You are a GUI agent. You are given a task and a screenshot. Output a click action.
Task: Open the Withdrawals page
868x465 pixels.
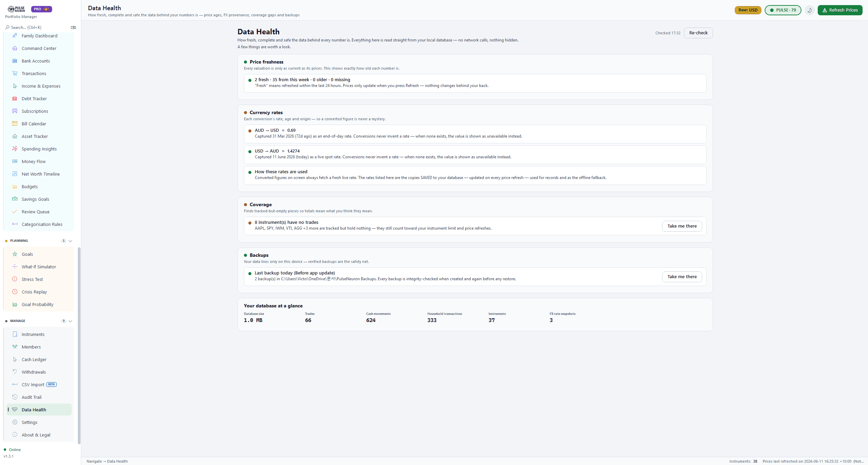(x=39, y=372)
